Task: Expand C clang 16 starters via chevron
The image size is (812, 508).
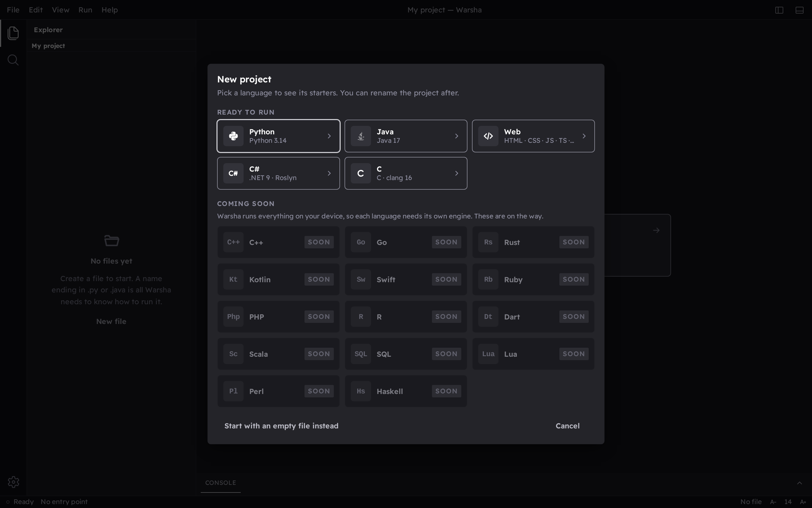Action: (457, 173)
